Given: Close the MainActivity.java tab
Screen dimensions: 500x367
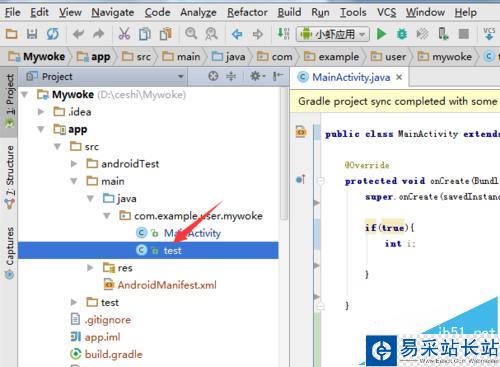Looking at the screenshot, I should pos(399,77).
